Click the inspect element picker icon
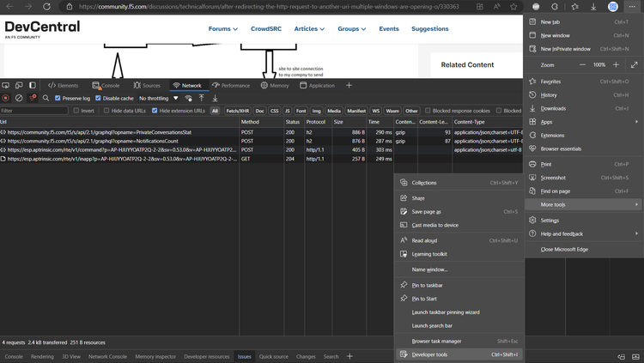644x363 pixels. 6,86
